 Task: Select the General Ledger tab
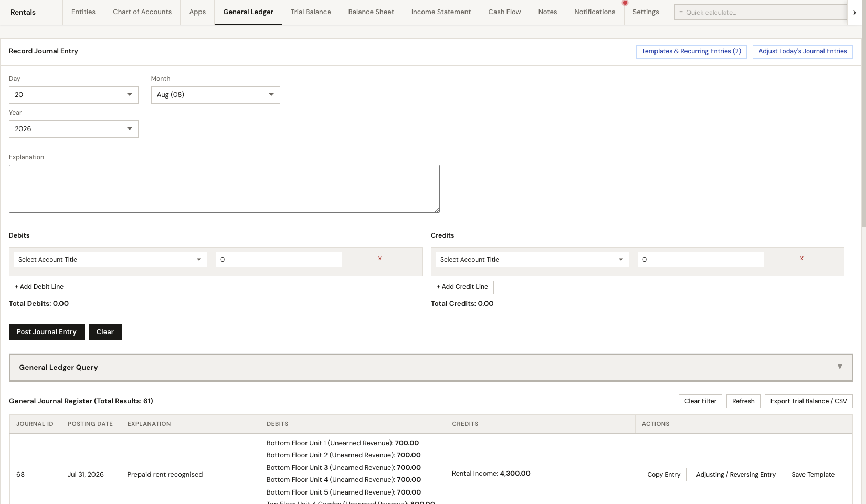pos(248,12)
